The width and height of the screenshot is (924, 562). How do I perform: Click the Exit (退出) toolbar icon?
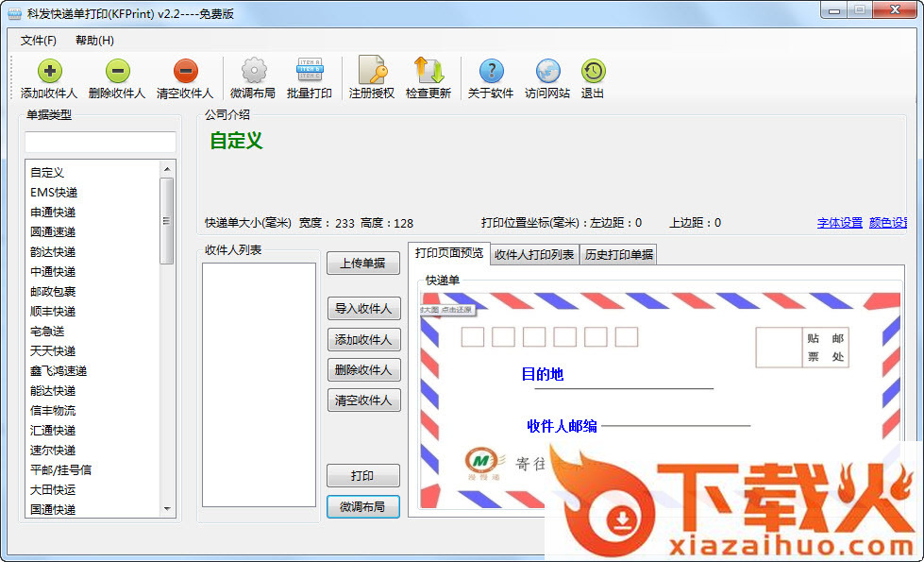click(x=593, y=72)
